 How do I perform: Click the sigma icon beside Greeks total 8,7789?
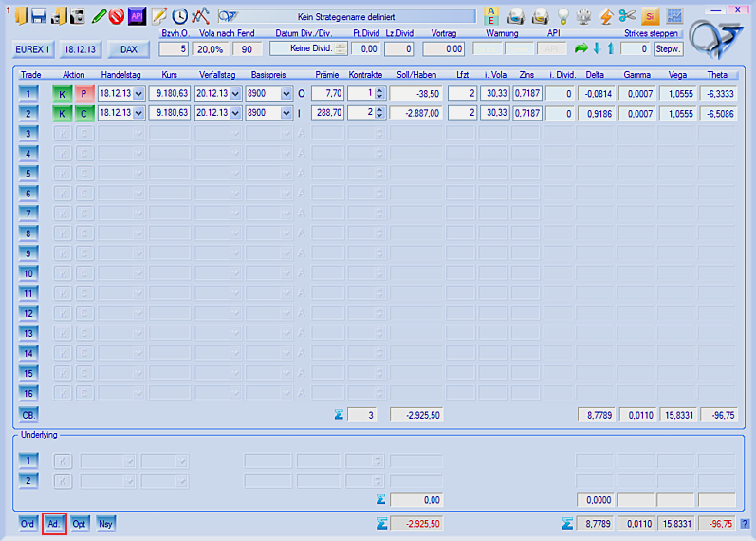click(567, 524)
